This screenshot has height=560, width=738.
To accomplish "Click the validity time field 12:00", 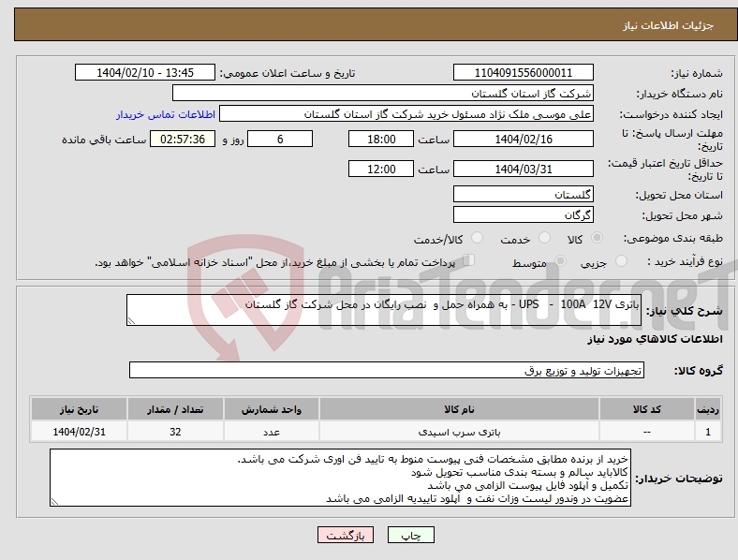I will coord(381,169).
